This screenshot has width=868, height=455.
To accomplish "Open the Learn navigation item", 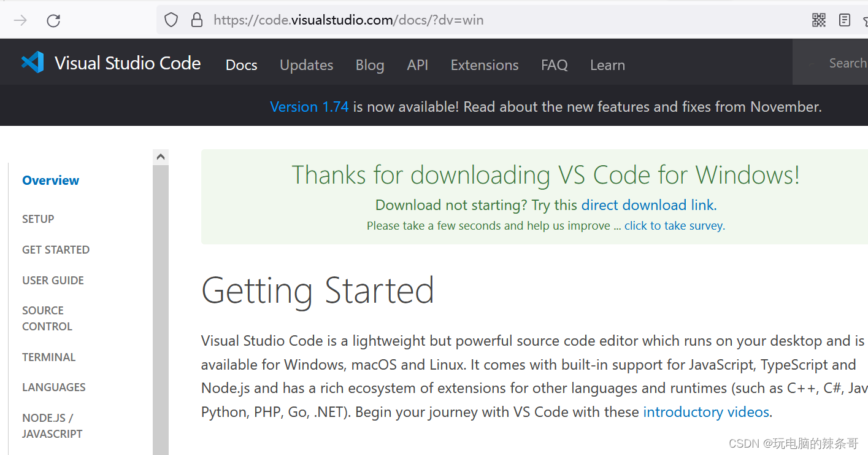I will (607, 65).
